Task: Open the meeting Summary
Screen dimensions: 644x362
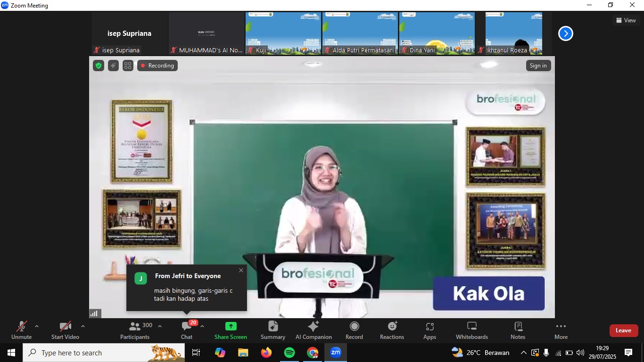Action: click(x=273, y=330)
